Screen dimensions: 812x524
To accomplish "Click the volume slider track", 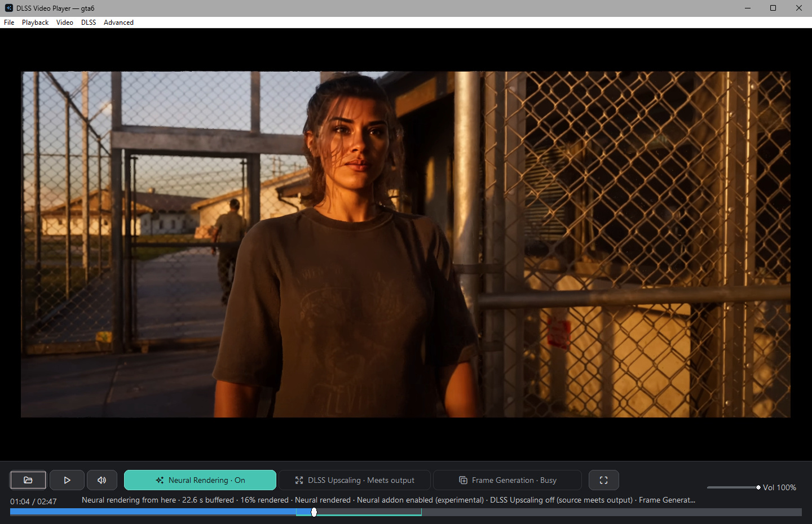I will 733,487.
